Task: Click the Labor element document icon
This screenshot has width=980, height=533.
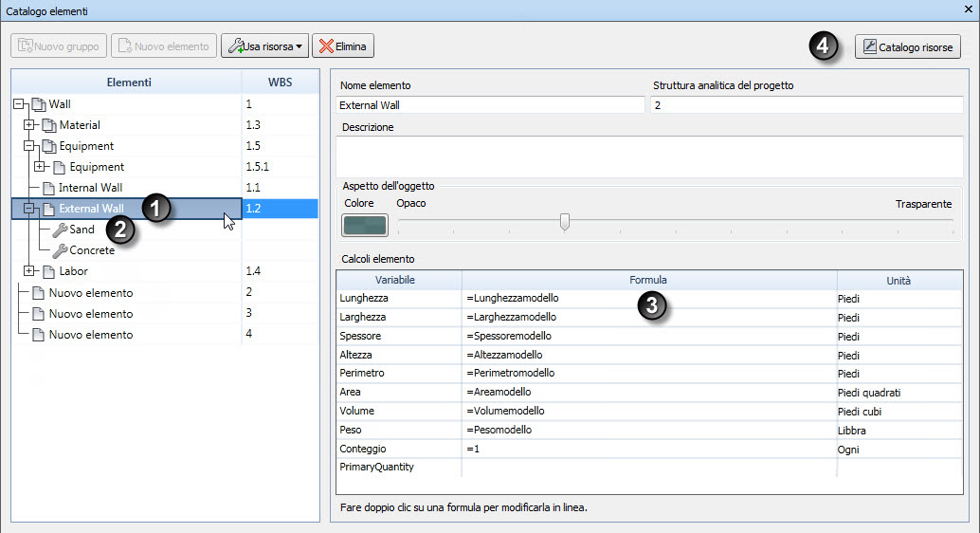Action: (x=48, y=271)
